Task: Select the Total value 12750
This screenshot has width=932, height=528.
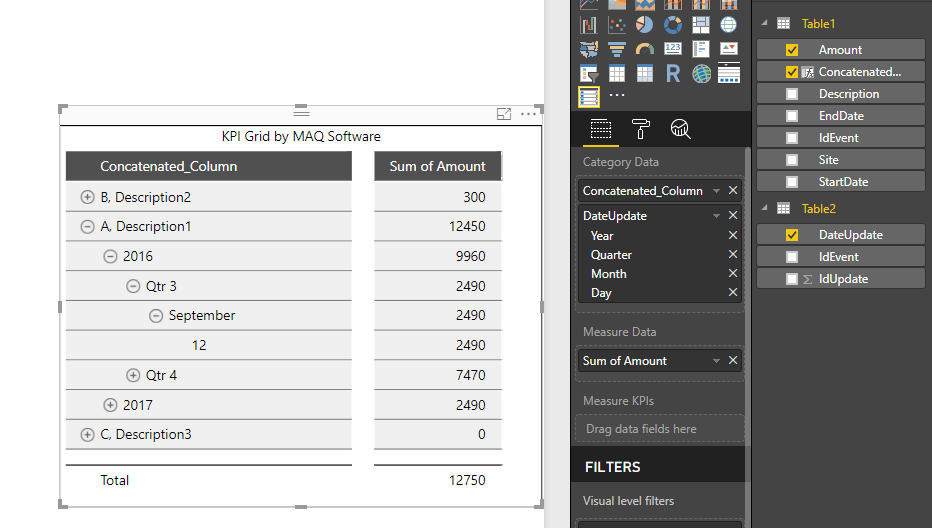Action: tap(467, 480)
